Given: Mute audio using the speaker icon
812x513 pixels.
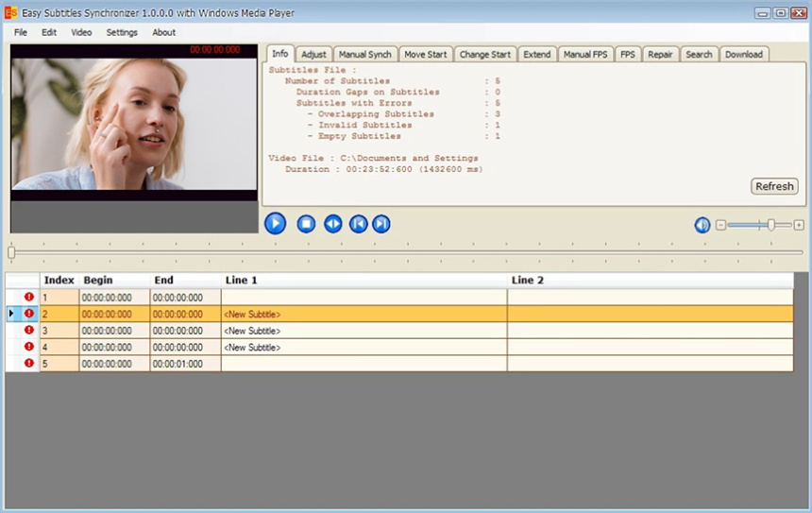Looking at the screenshot, I should coord(702,225).
